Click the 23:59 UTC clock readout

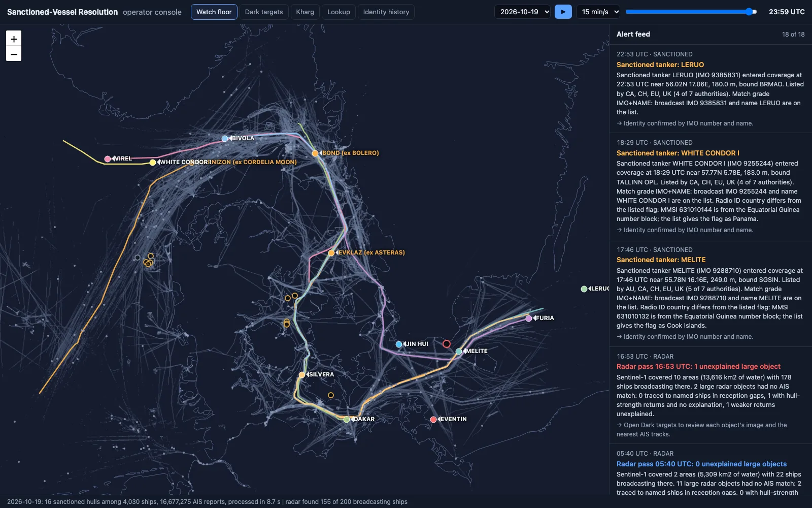[787, 12]
